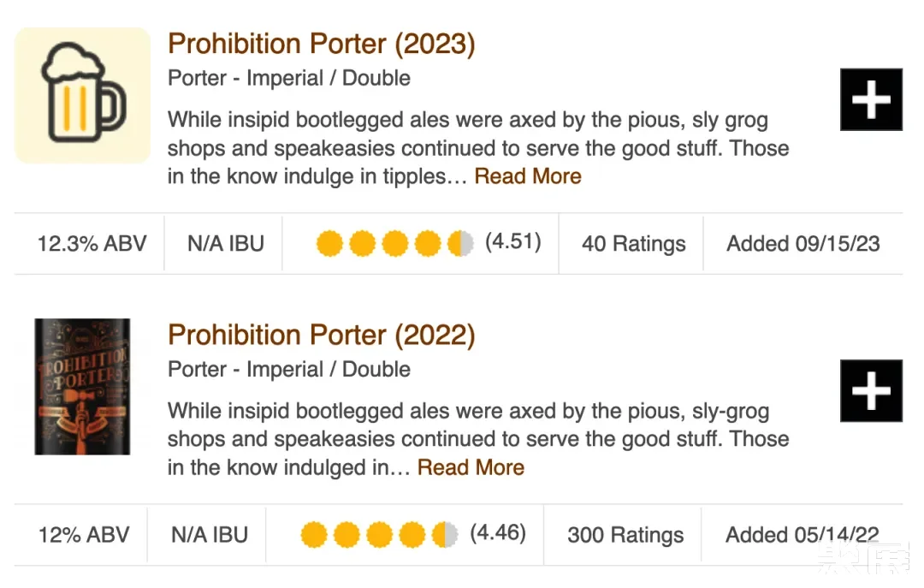The image size is (924, 588).
Task: Open the Prohibition Porter (2023) title link
Action: coord(321,44)
